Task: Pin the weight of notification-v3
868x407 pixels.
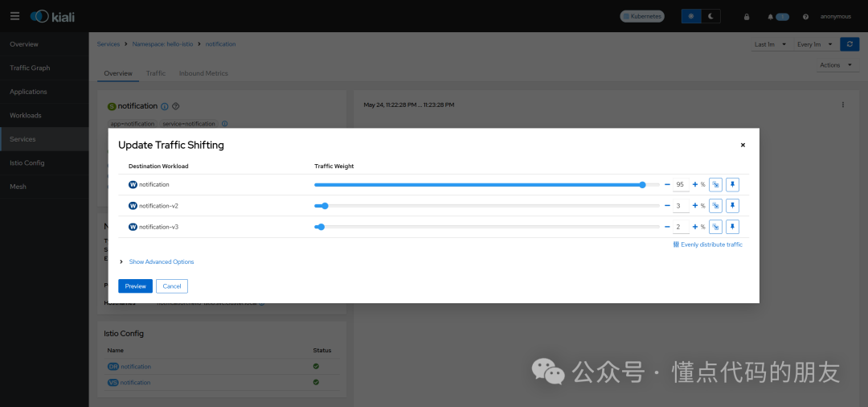Action: [x=732, y=227]
